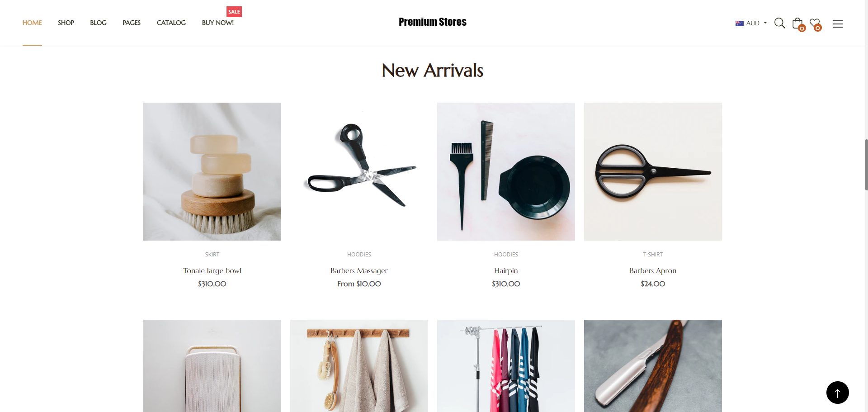Open the SHOP menu

[66, 23]
